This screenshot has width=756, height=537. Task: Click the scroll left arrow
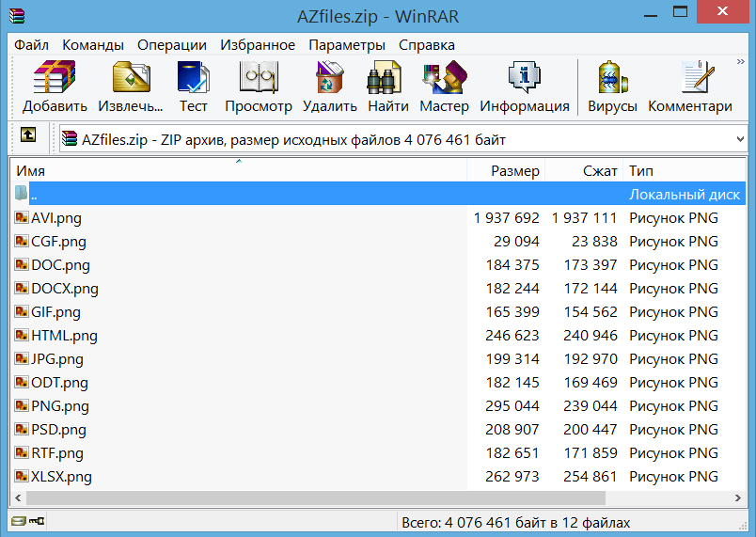pos(18,498)
